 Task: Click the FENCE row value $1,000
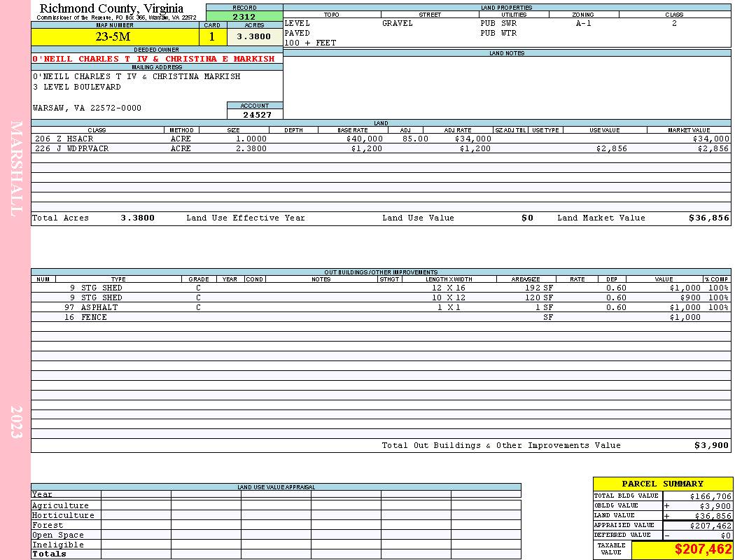click(685, 317)
